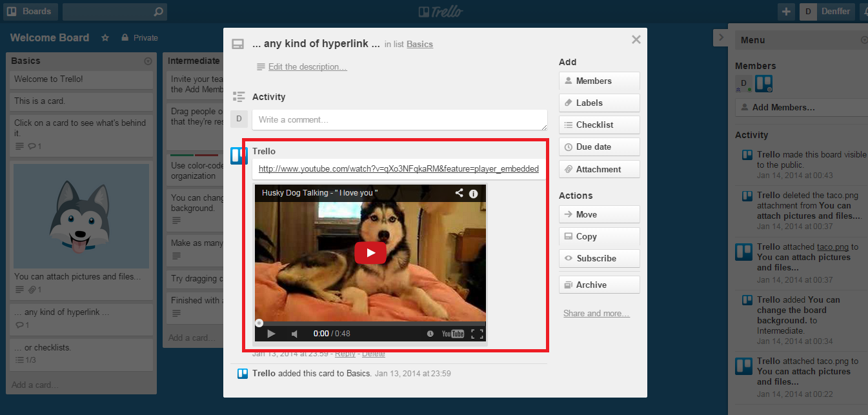Close the card dialog with X

coord(636,39)
